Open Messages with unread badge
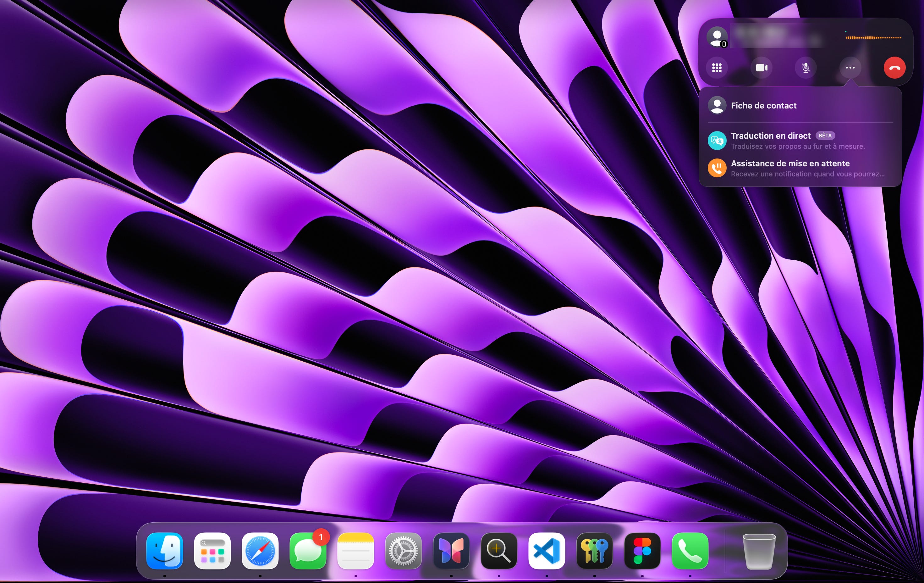Image resolution: width=924 pixels, height=583 pixels. [x=308, y=551]
